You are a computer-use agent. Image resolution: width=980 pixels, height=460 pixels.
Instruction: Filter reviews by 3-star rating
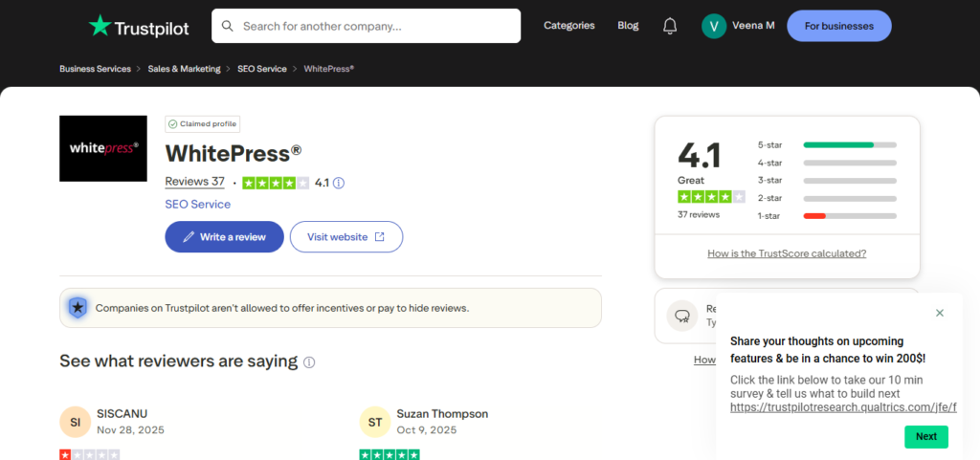point(827,180)
